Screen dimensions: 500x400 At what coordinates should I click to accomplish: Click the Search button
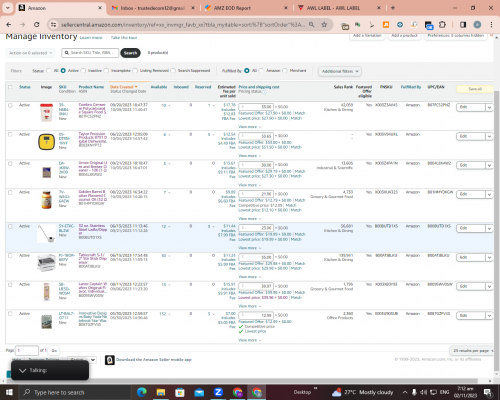coord(130,53)
